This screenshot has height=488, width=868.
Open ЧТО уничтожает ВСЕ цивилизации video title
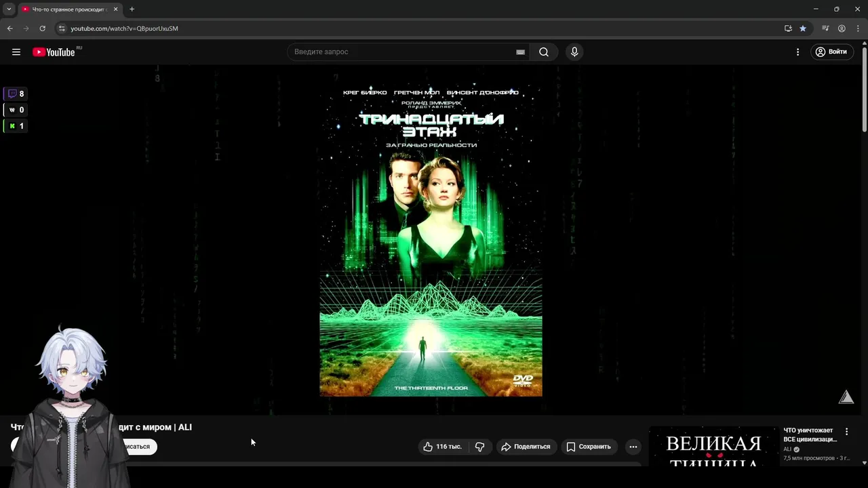click(x=810, y=434)
